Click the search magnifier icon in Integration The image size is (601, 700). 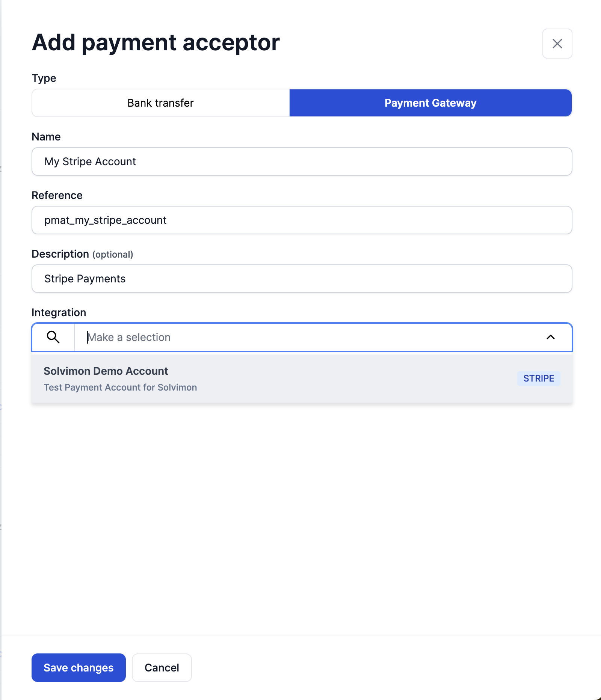pyautogui.click(x=53, y=337)
